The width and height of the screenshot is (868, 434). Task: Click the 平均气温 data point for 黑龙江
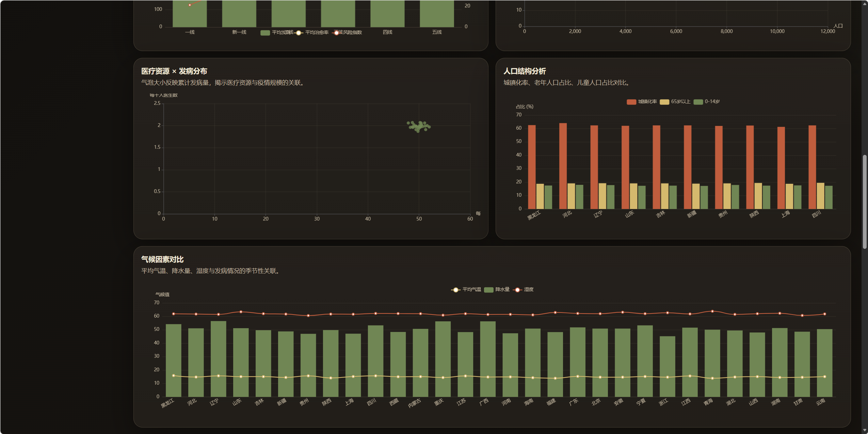pos(174,375)
